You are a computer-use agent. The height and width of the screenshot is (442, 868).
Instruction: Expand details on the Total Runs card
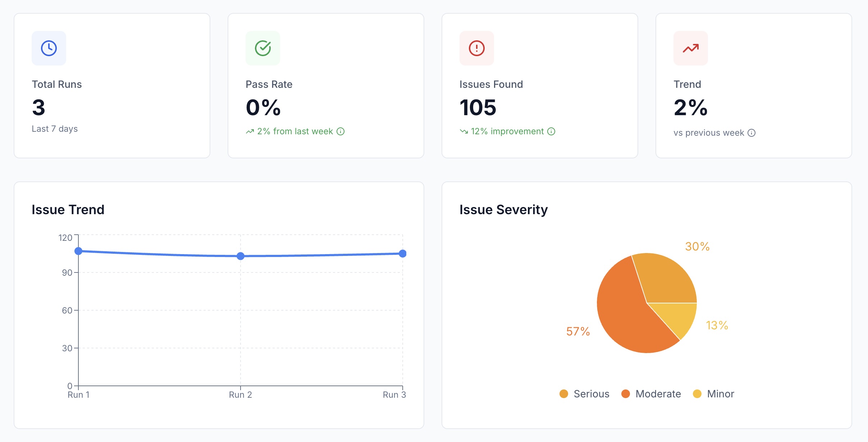[111, 85]
